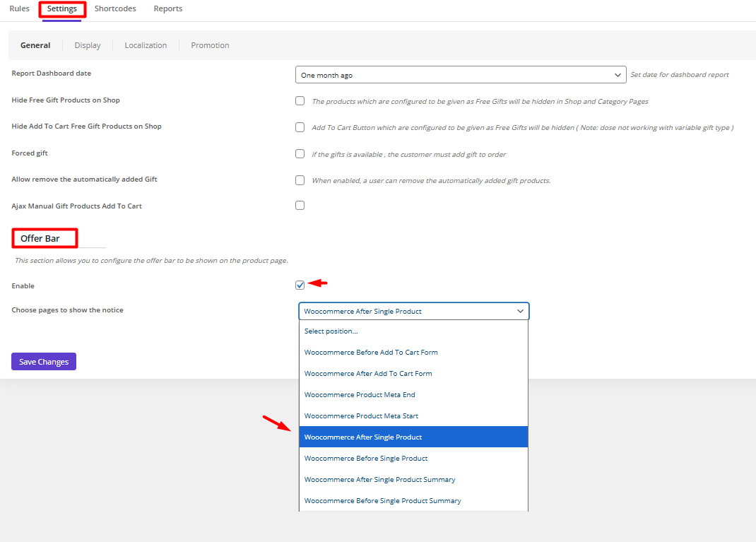Enable Ajax Manual Gift Products Add To Cart
The image size is (756, 542).
point(300,206)
